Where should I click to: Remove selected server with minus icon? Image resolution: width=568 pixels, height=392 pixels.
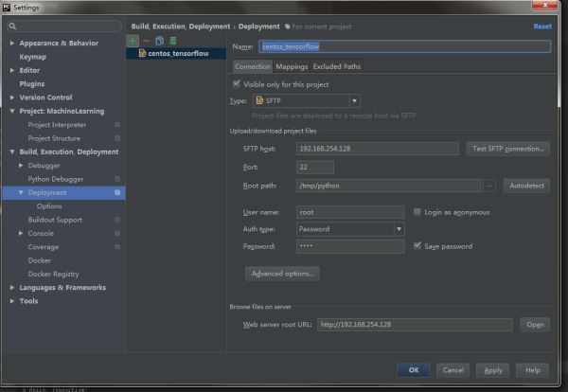146,41
